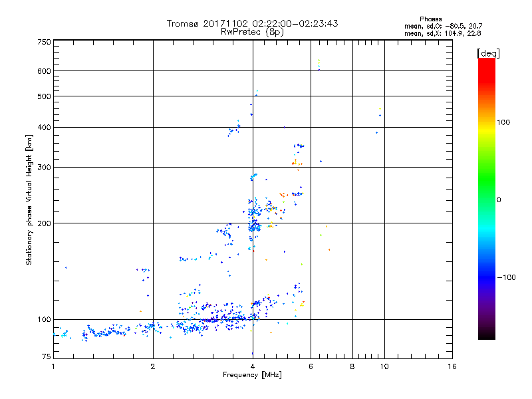The width and height of the screenshot is (532, 399).
Task: Click the x-axis '6' tick label
Action: (x=311, y=366)
